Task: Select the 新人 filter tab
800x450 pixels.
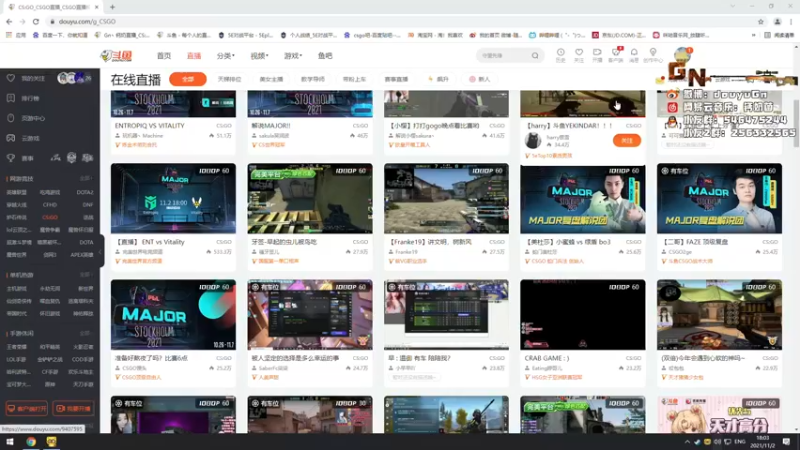Action: (480, 79)
